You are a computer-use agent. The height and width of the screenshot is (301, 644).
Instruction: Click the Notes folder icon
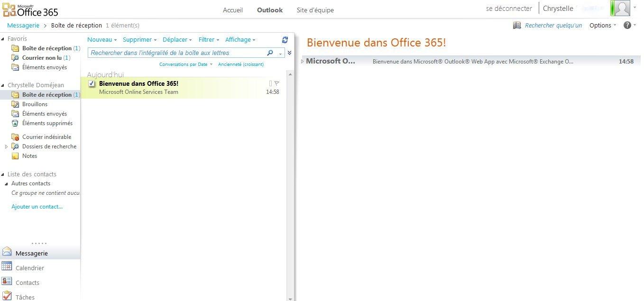coord(15,156)
